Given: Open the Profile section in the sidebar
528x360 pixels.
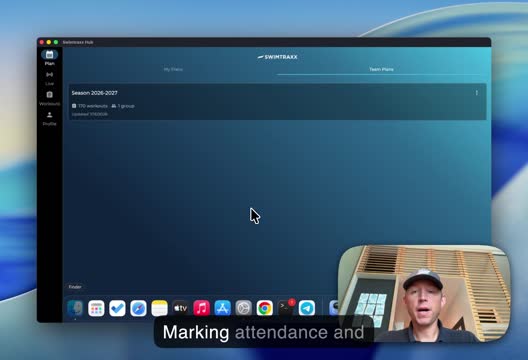Looking at the screenshot, I should coord(50,119).
